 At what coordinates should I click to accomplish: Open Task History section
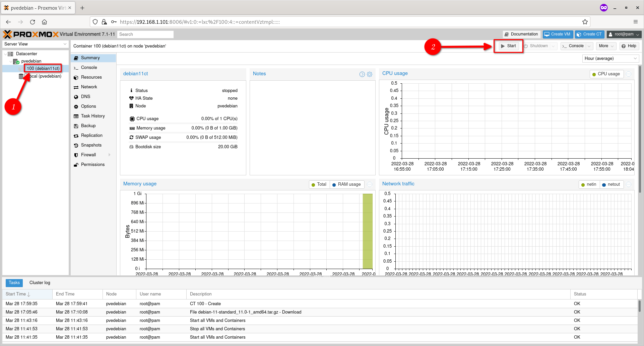click(x=93, y=116)
